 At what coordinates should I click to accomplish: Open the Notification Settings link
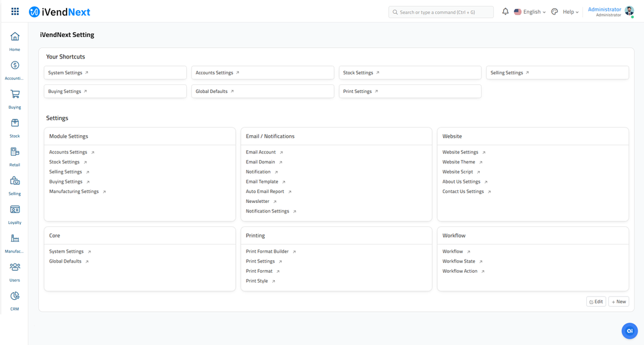click(x=267, y=211)
